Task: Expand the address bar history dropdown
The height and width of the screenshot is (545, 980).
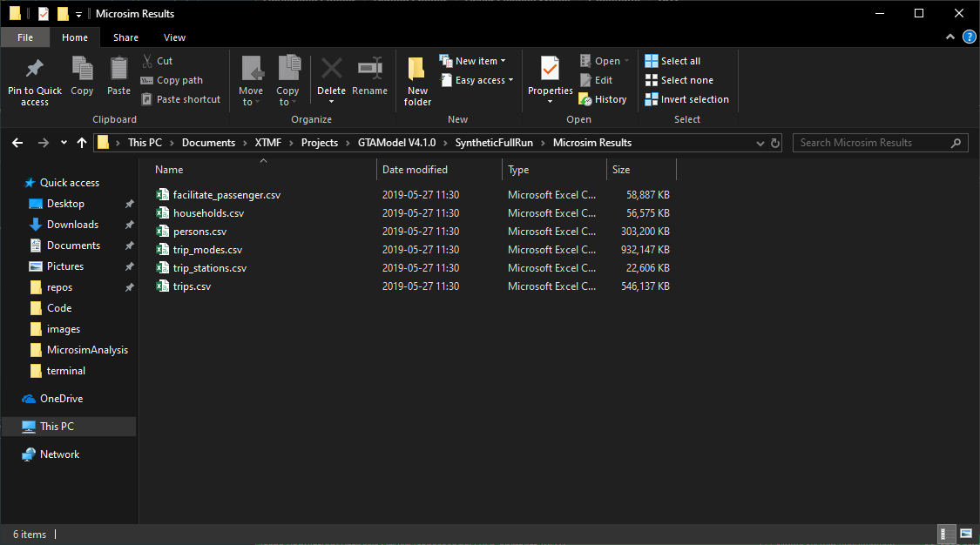Action: pyautogui.click(x=760, y=143)
